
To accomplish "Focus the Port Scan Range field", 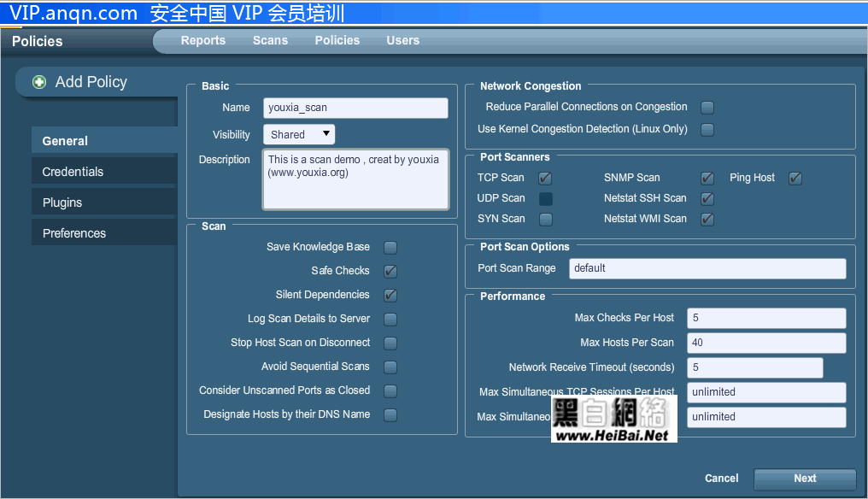I will tap(707, 268).
